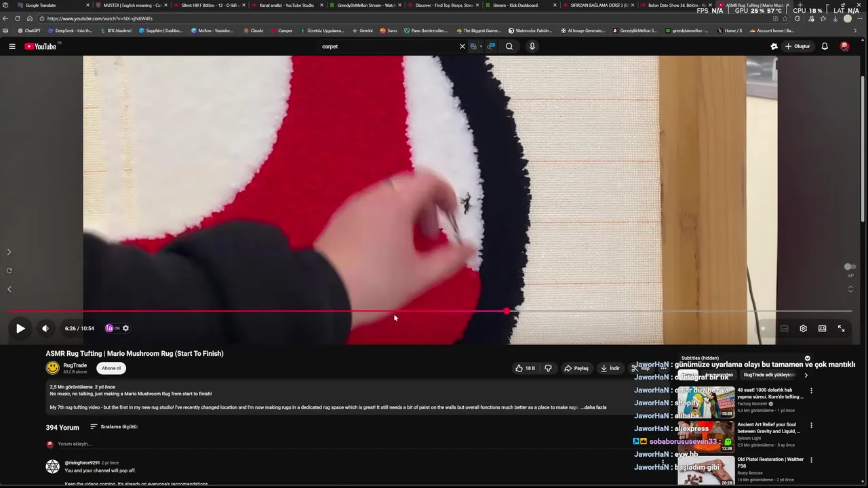Open the Old Pistol Restoration video title
This screenshot has width=868, height=488.
click(770, 462)
